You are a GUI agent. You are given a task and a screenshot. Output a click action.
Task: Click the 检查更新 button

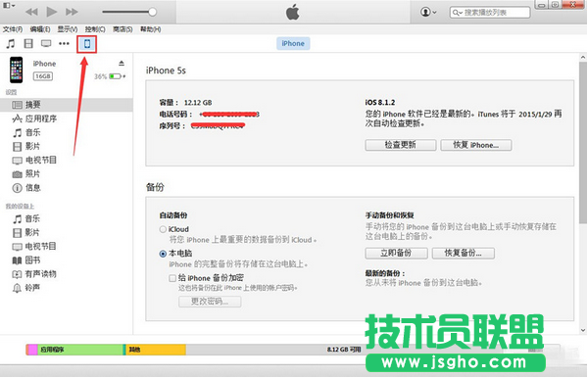(401, 145)
